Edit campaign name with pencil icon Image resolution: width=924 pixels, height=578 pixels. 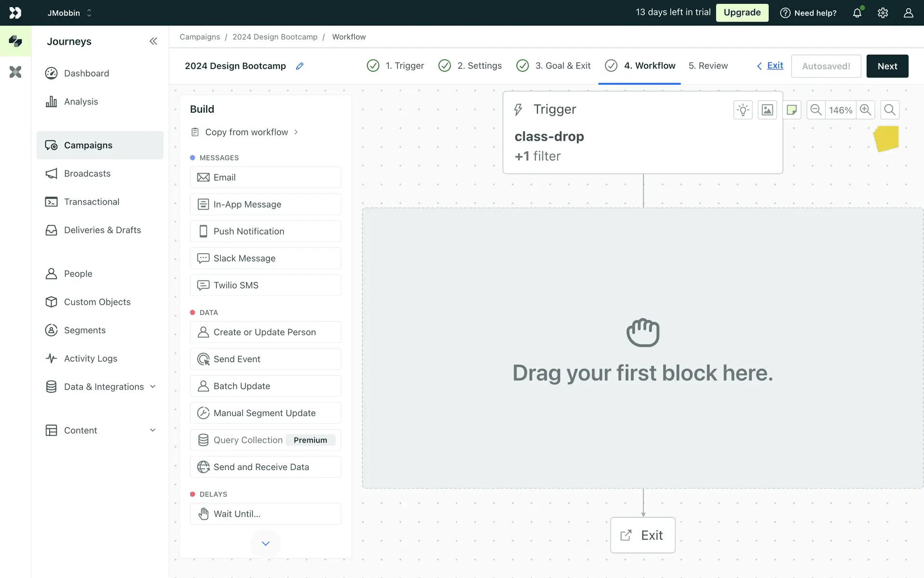pos(299,66)
